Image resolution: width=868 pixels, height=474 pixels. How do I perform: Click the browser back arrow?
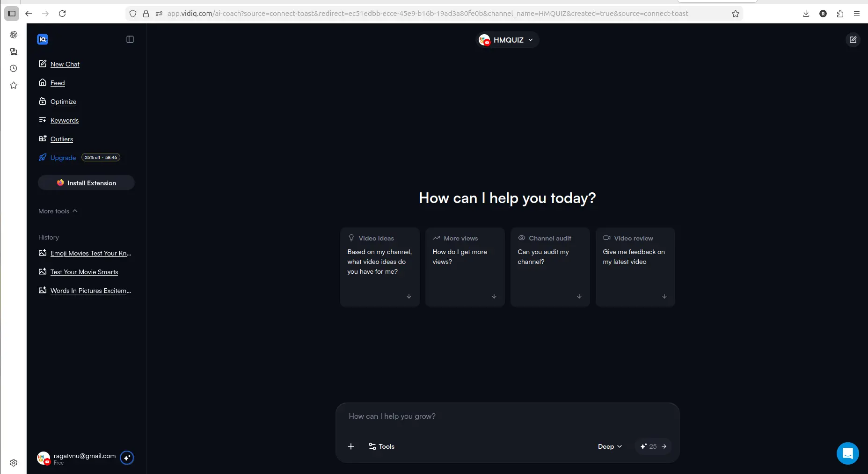(29, 14)
